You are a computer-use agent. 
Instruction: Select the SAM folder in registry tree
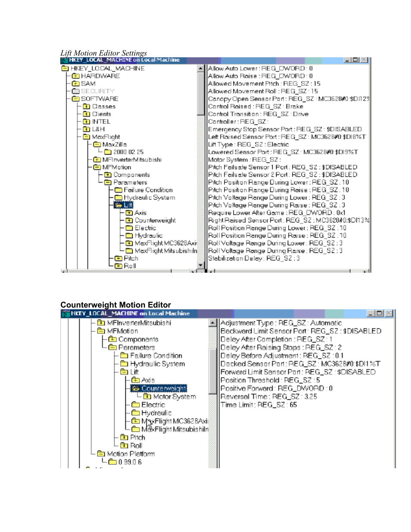coord(84,84)
